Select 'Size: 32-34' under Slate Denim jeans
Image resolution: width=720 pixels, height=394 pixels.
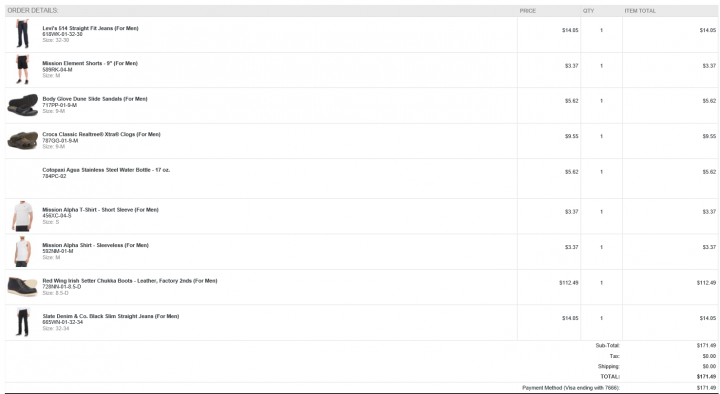pos(56,328)
